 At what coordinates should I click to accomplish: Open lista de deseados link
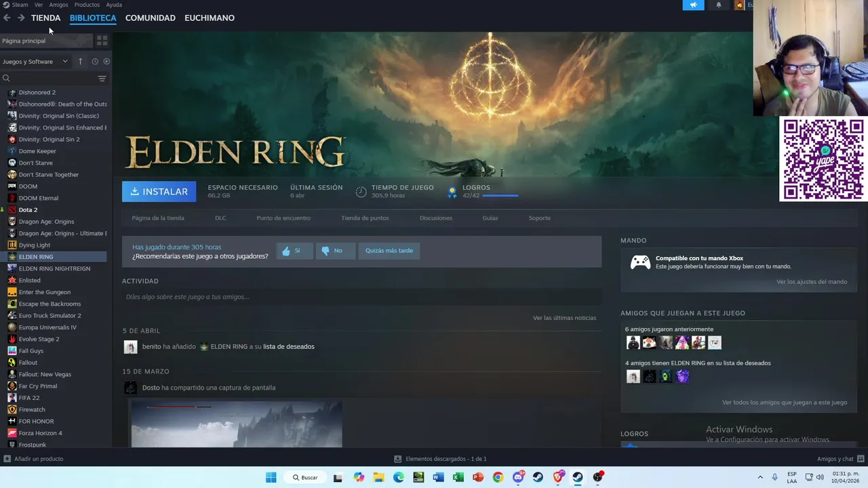coord(289,346)
